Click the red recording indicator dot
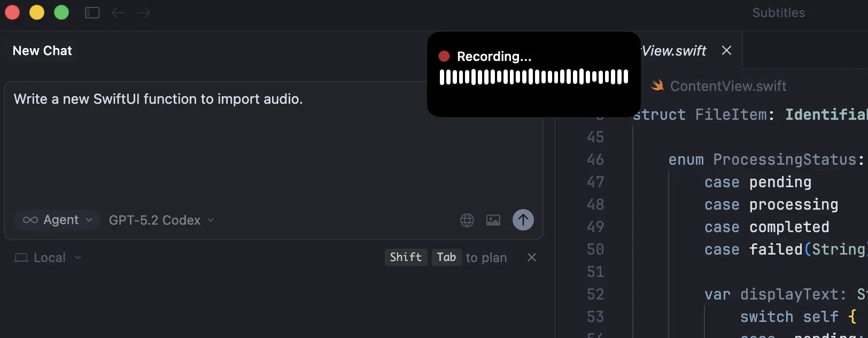Screen dimensions: 868x338 click(444, 56)
